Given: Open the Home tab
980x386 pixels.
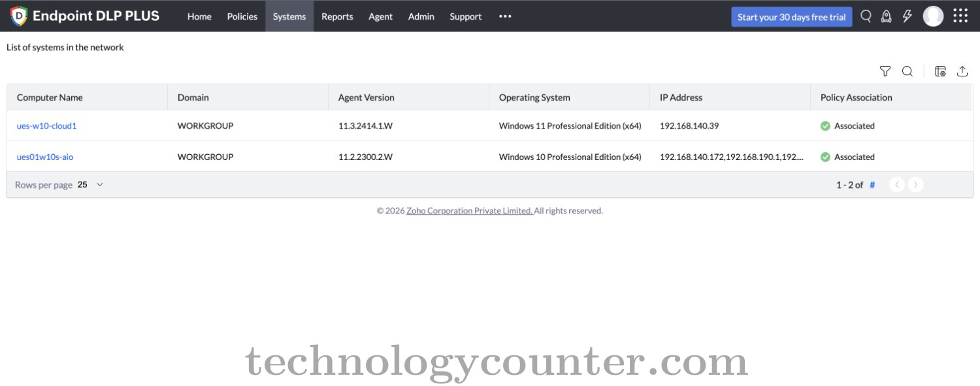Looking at the screenshot, I should click(199, 16).
